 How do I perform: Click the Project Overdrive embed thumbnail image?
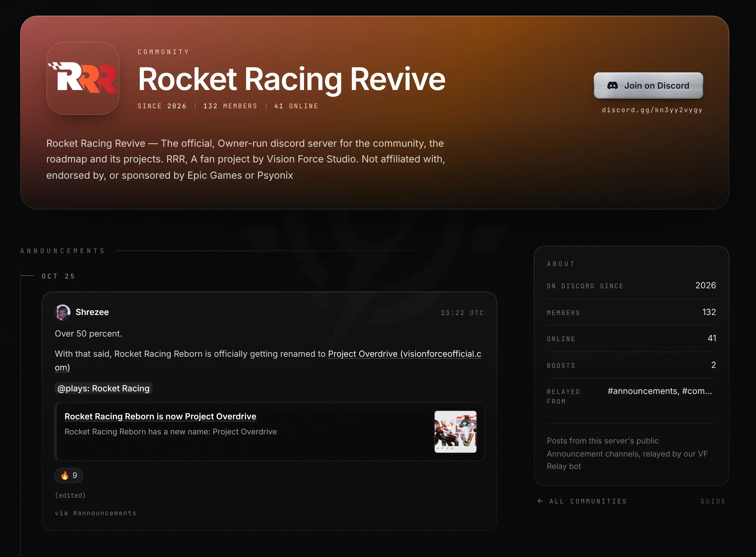(456, 431)
